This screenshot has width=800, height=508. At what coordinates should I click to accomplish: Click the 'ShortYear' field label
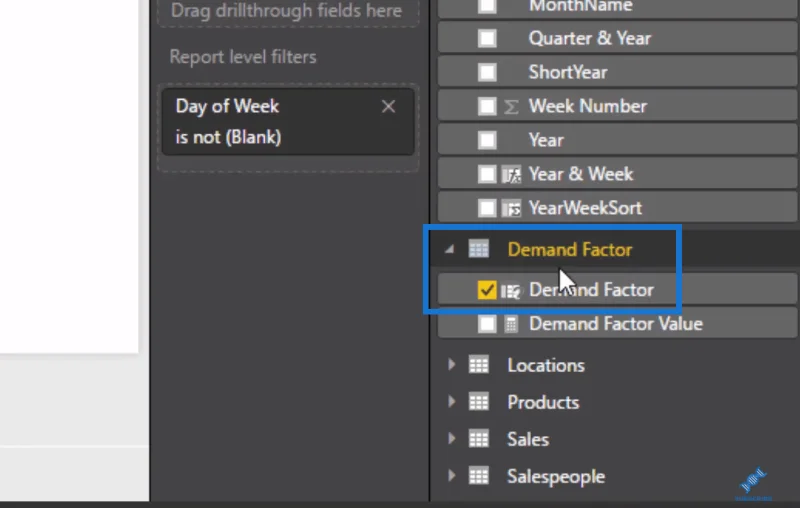pos(568,72)
